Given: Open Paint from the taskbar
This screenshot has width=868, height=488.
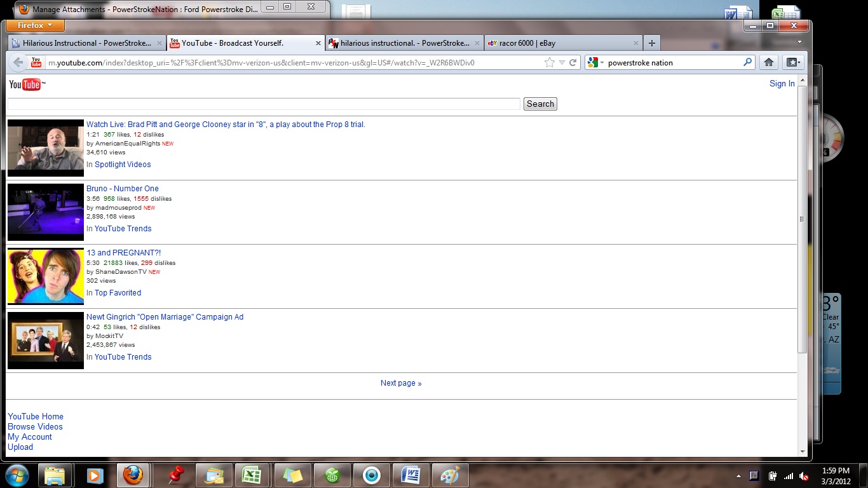Looking at the screenshot, I should 449,475.
